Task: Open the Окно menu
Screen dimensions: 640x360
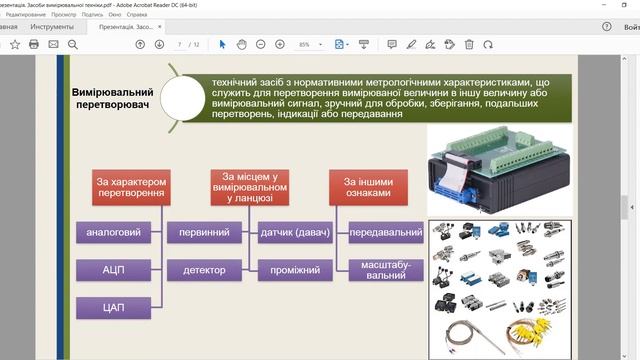Action: coord(115,14)
